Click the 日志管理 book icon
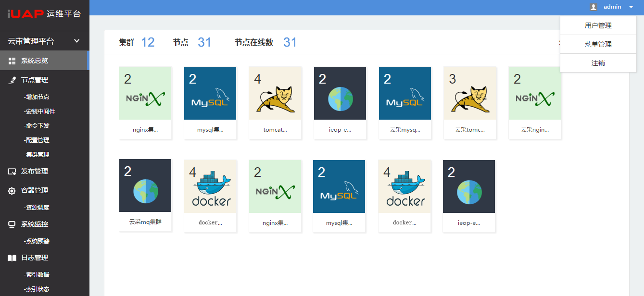The width and height of the screenshot is (644, 296). [x=12, y=258]
